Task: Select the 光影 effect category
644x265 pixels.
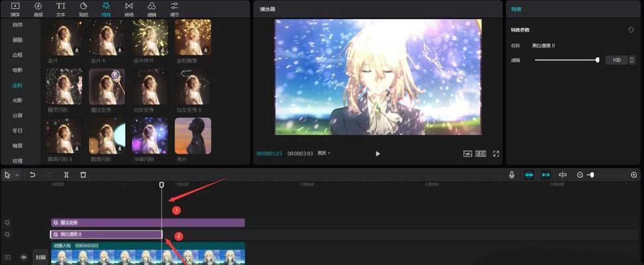Action: tap(18, 100)
